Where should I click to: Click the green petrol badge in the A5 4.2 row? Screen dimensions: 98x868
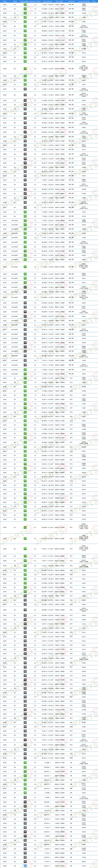[25, 591]
